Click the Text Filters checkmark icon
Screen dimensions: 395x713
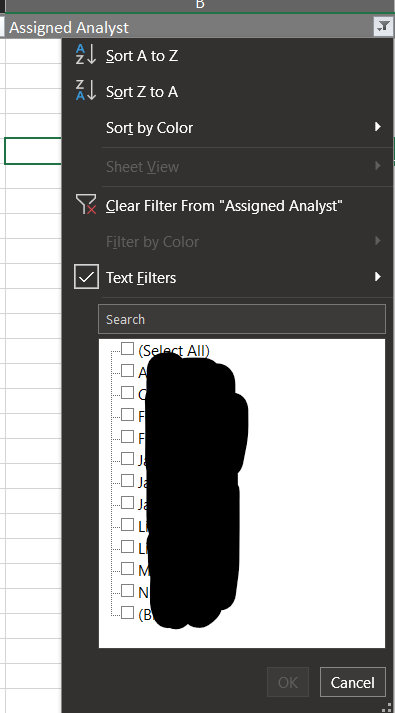(x=86, y=277)
